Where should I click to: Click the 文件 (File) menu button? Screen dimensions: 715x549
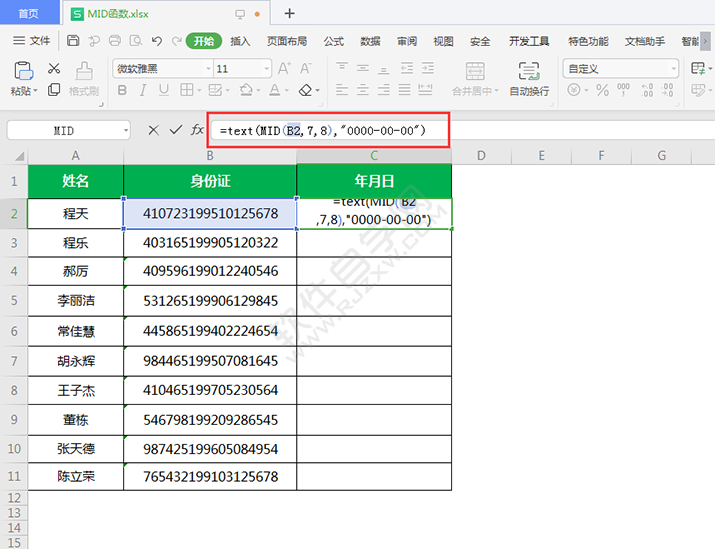[x=31, y=41]
